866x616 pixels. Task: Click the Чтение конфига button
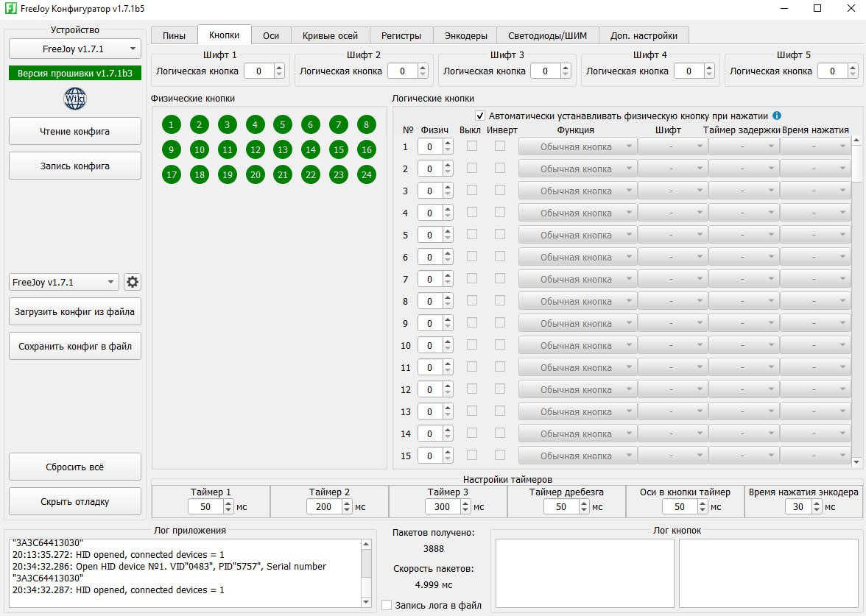(x=75, y=131)
